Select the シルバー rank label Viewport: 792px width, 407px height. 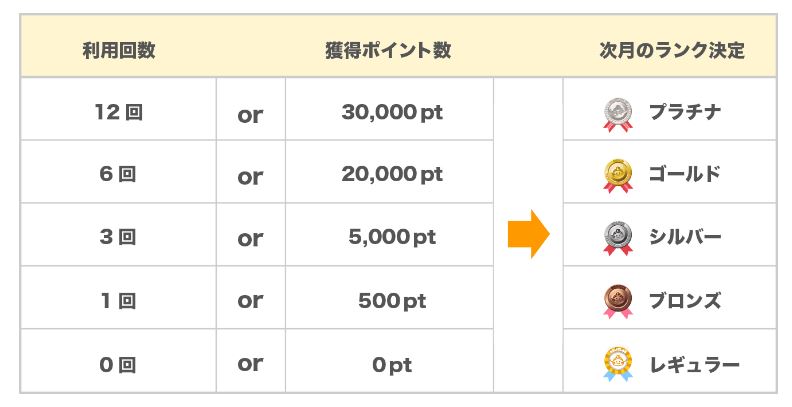(x=684, y=238)
